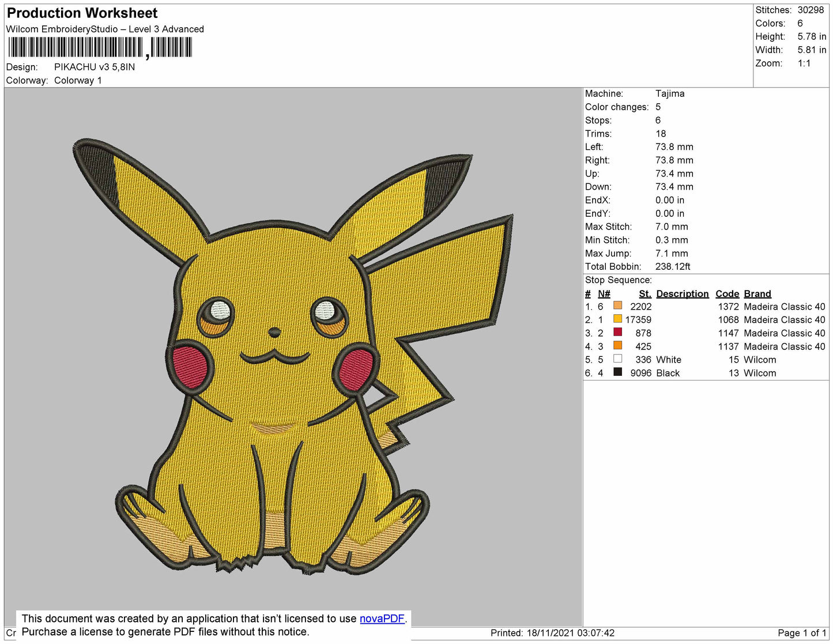Click the 'Stop Sequence:' label

619,280
